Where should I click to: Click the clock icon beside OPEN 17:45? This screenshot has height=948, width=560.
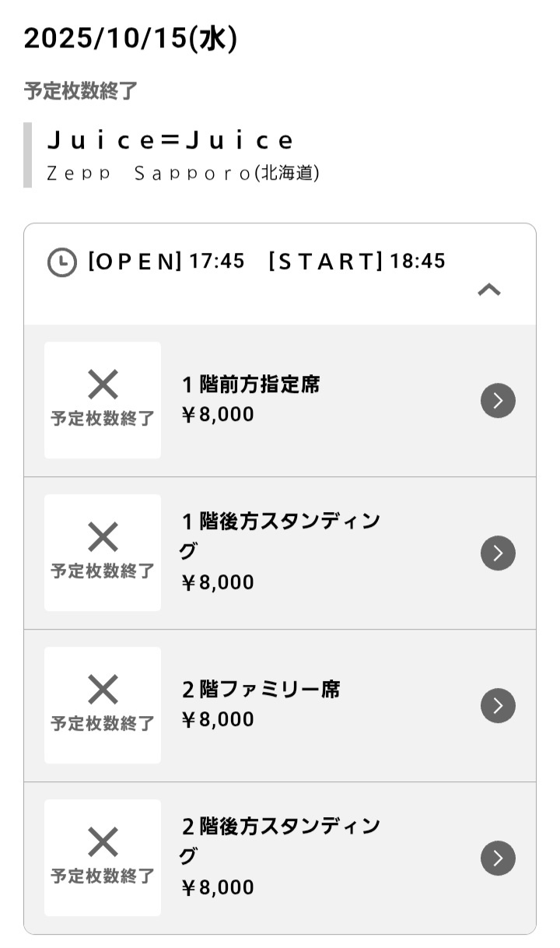[x=62, y=262]
